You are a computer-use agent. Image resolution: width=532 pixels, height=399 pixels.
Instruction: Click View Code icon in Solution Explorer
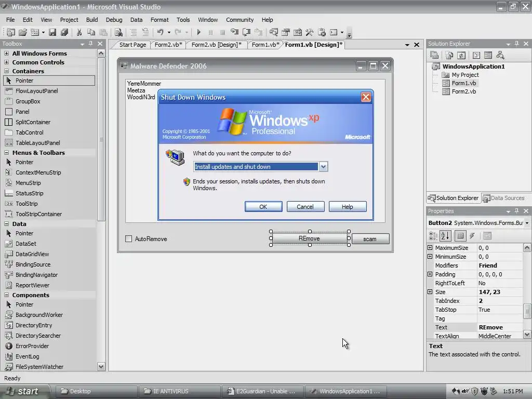click(476, 55)
